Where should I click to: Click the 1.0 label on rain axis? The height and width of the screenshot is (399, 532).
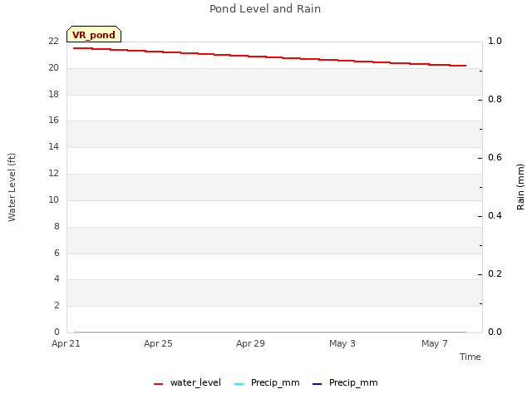click(495, 41)
